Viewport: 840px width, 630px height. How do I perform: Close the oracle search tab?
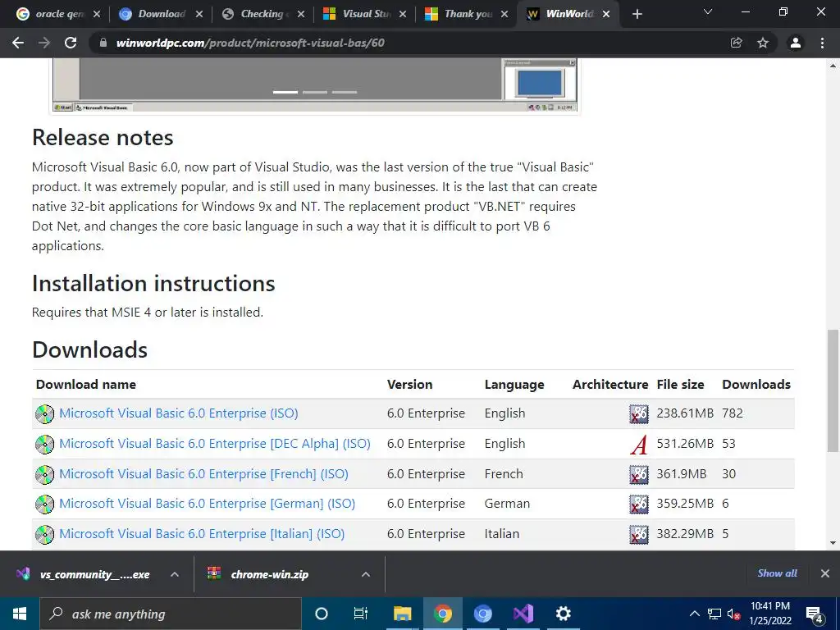click(x=97, y=15)
